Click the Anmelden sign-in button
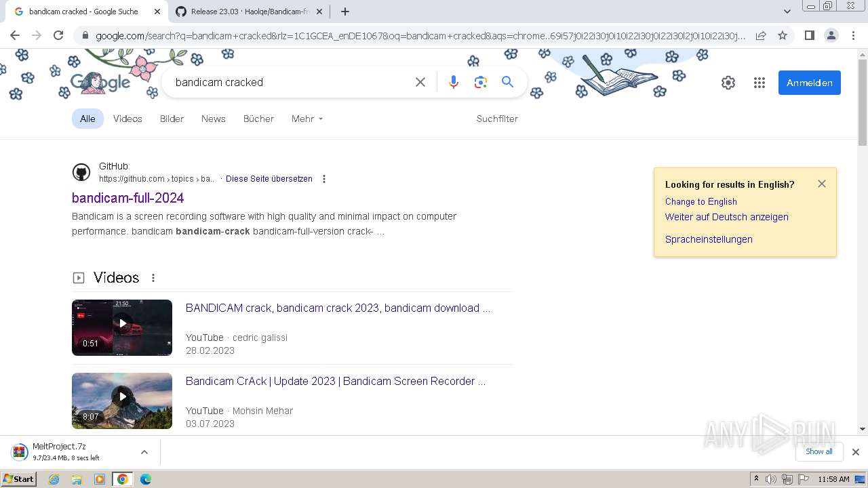The width and height of the screenshot is (868, 488). pos(810,83)
